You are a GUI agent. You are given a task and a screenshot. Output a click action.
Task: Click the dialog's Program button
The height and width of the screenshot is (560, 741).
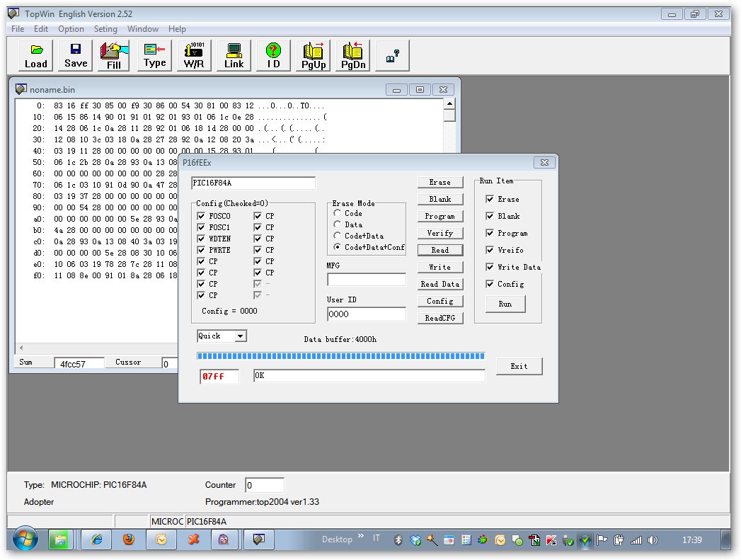[x=440, y=217]
